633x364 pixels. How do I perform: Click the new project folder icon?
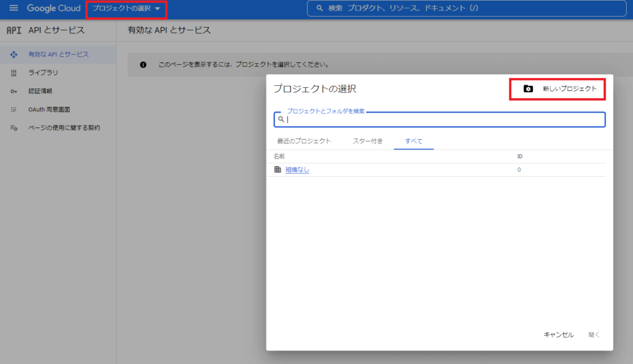pos(528,89)
